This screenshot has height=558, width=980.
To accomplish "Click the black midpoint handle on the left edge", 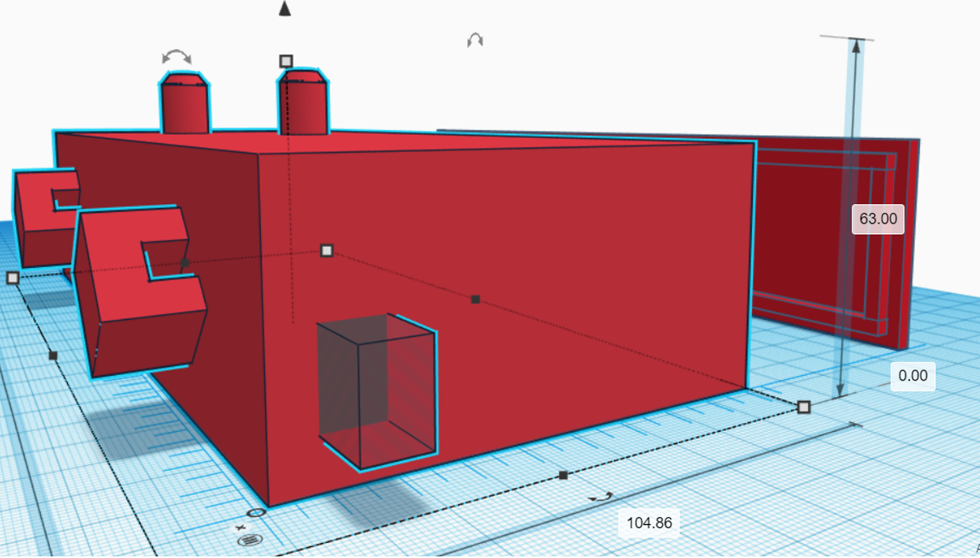I will pos(53,355).
